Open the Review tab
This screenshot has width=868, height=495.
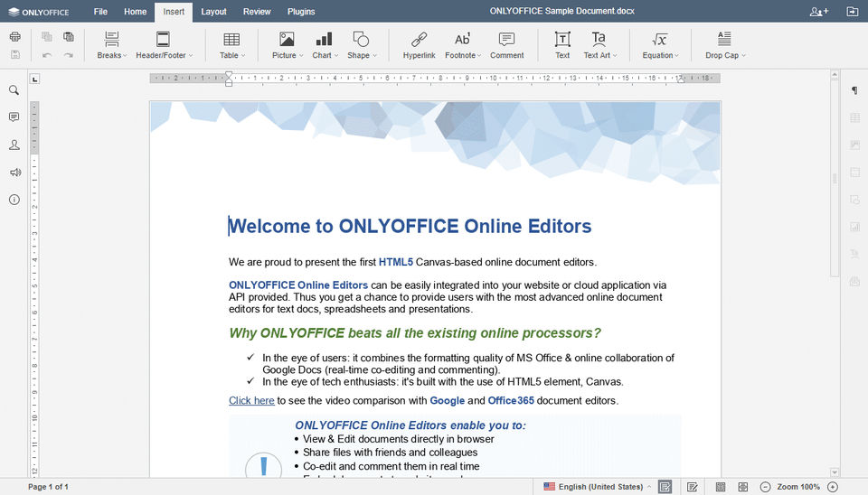click(257, 12)
